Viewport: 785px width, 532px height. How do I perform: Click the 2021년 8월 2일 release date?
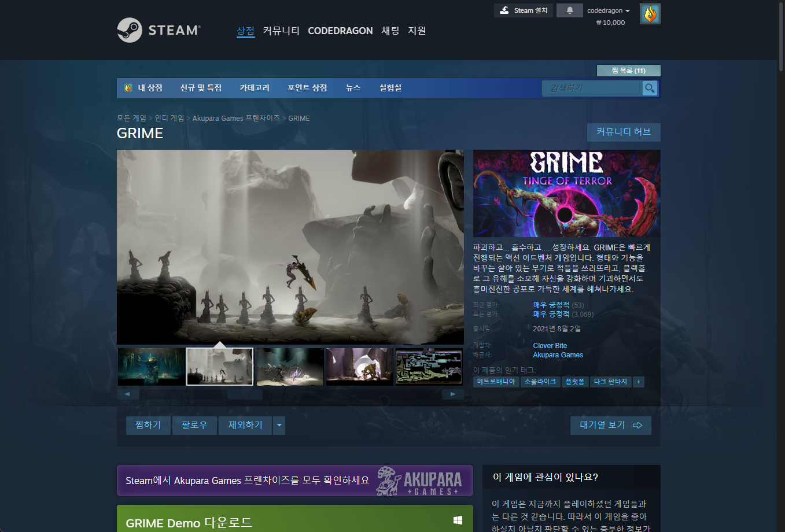pyautogui.click(x=557, y=328)
